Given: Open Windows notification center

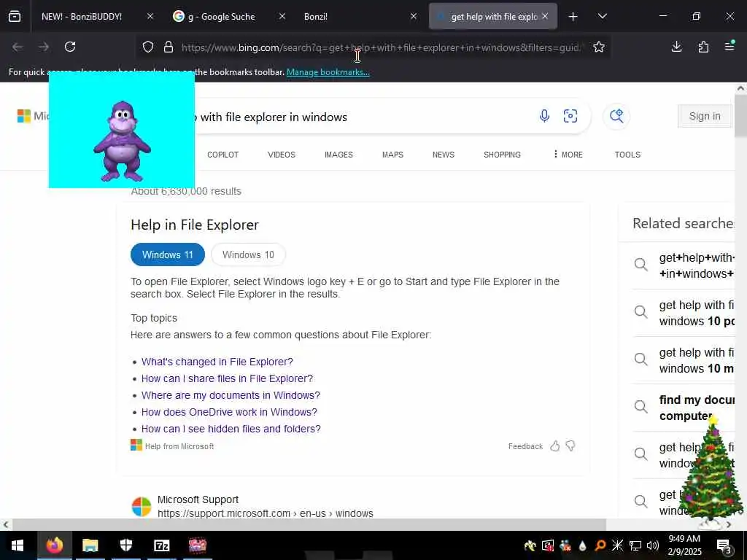Looking at the screenshot, I should click(724, 545).
